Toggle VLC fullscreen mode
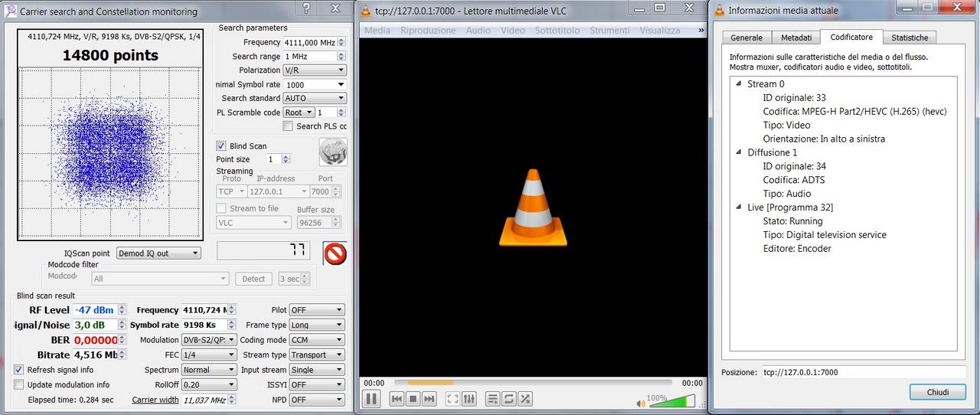The height and width of the screenshot is (415, 980). point(452,399)
